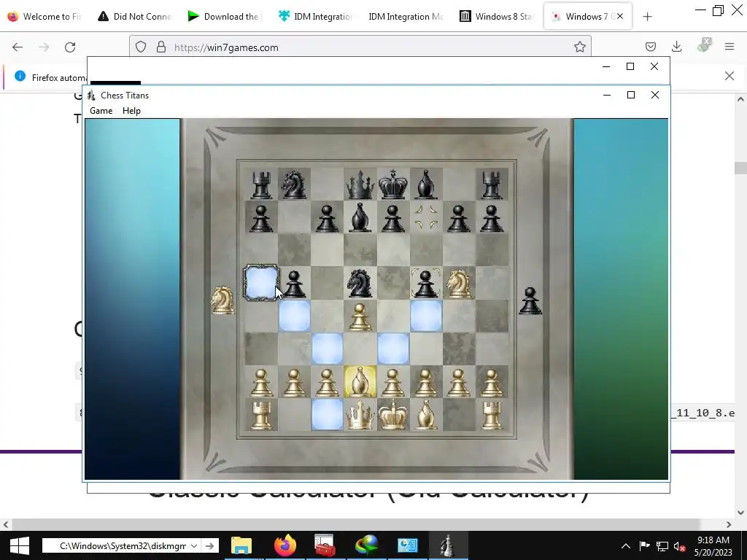Click the white bishop beside the white king
The width and height of the screenshot is (747, 560).
[x=426, y=415]
